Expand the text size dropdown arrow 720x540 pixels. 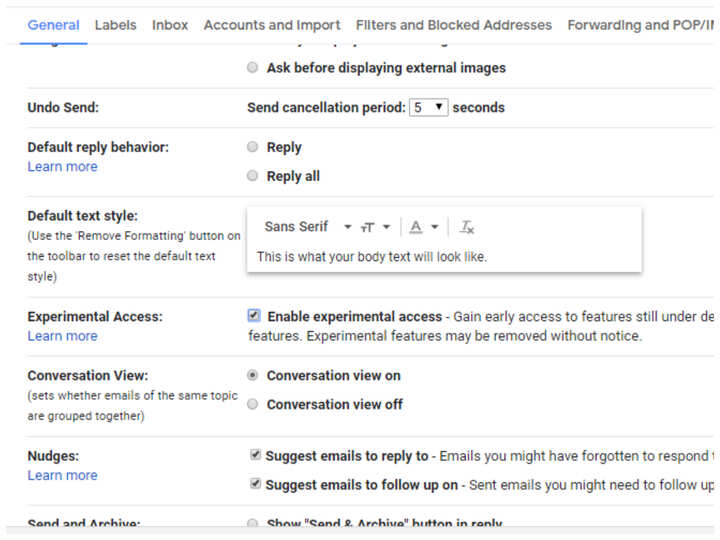387,227
